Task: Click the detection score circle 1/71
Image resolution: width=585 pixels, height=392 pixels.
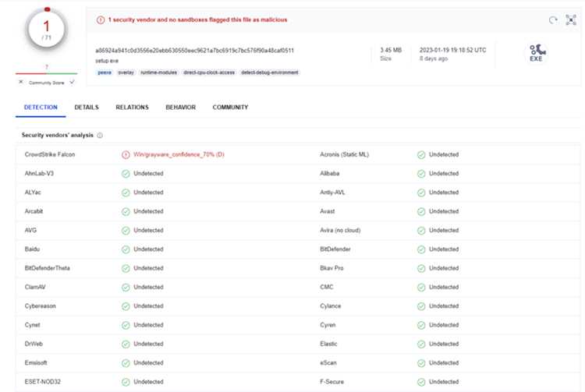Action: [x=46, y=30]
